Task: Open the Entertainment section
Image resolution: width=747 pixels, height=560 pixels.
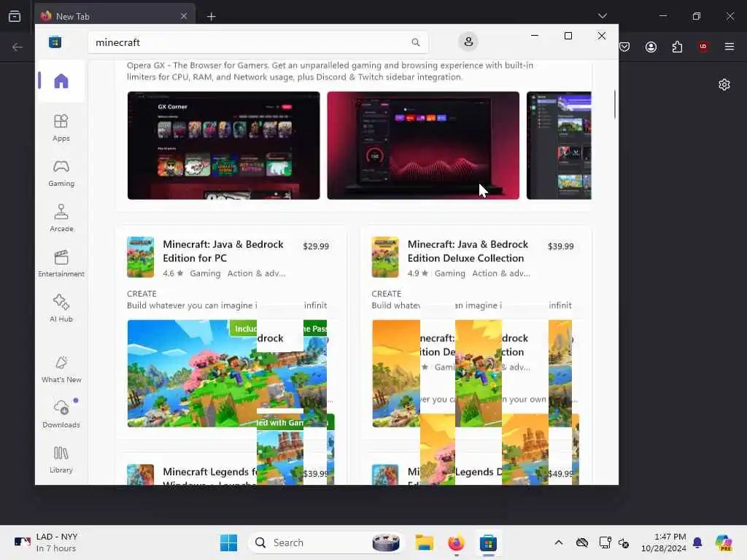Action: pos(61,263)
